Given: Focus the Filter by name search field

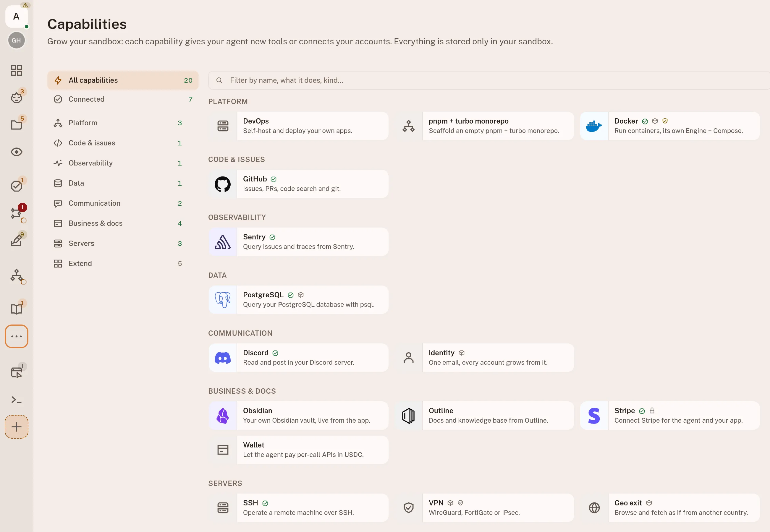Looking at the screenshot, I should click(x=489, y=80).
